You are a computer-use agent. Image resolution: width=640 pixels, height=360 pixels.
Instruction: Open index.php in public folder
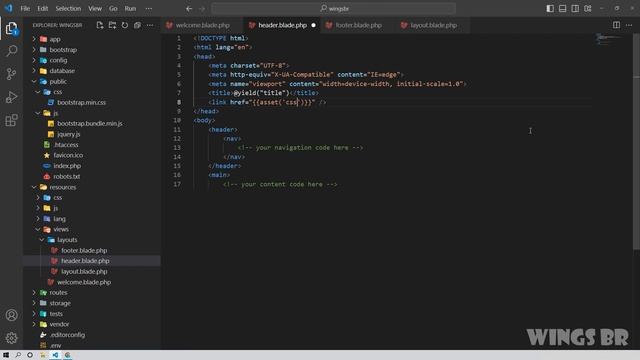67,166
